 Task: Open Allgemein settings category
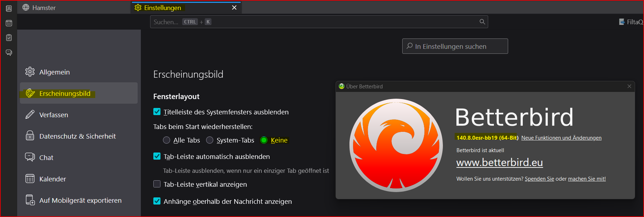[x=79, y=72]
